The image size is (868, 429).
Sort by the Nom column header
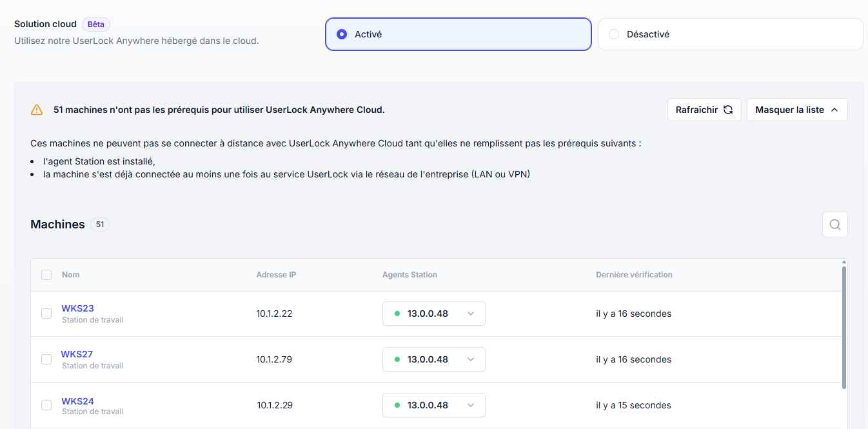71,275
